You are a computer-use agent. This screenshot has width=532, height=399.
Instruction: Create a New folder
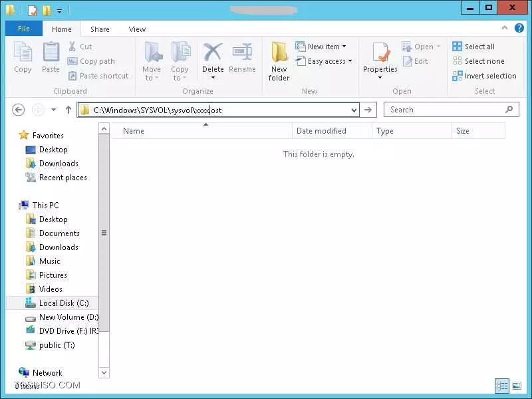pyautogui.click(x=279, y=61)
